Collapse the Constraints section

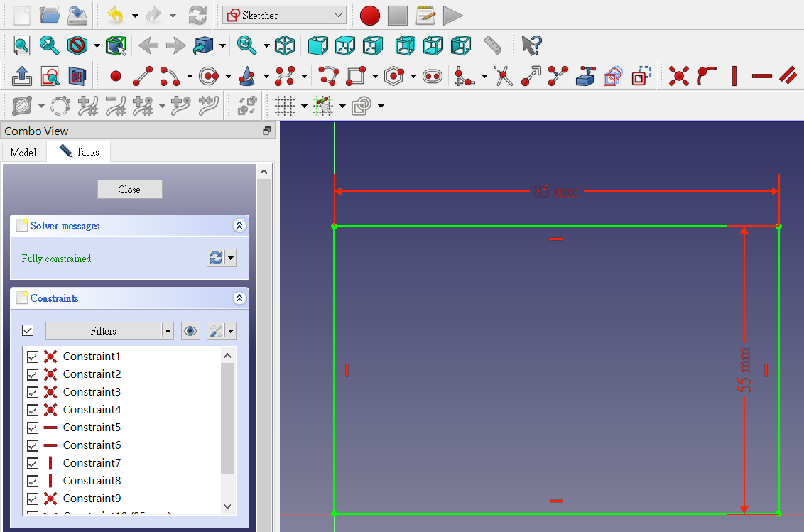239,298
